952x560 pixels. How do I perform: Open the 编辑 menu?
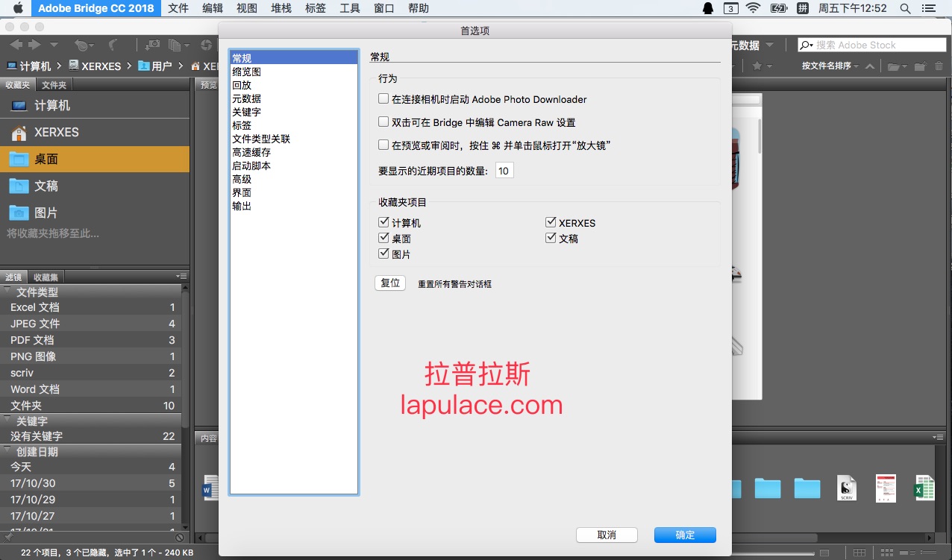coord(213,8)
